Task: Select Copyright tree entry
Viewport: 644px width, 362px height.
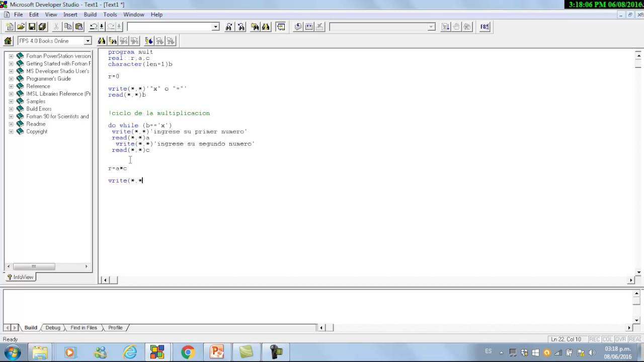Action: [37, 132]
